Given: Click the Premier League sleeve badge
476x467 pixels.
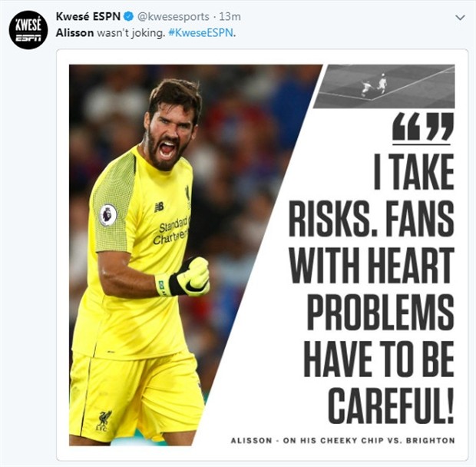Looking at the screenshot, I should point(108,214).
